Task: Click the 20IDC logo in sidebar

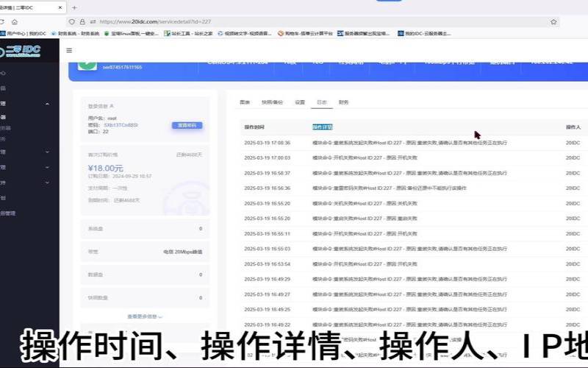Action: pyautogui.click(x=24, y=51)
